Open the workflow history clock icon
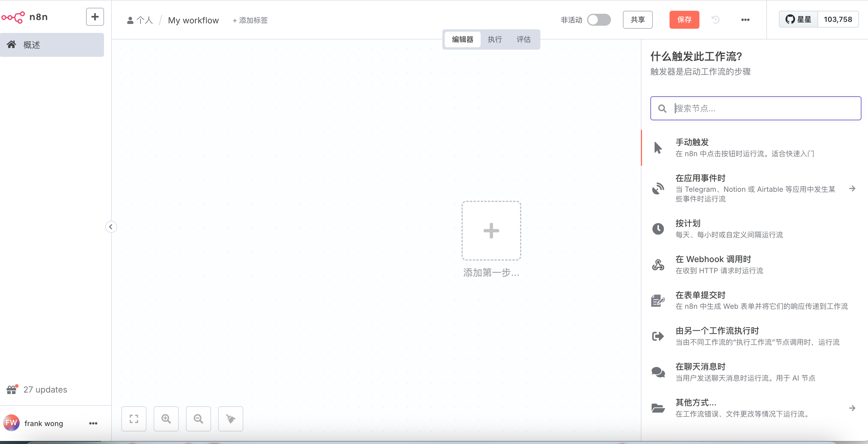 pyautogui.click(x=716, y=20)
